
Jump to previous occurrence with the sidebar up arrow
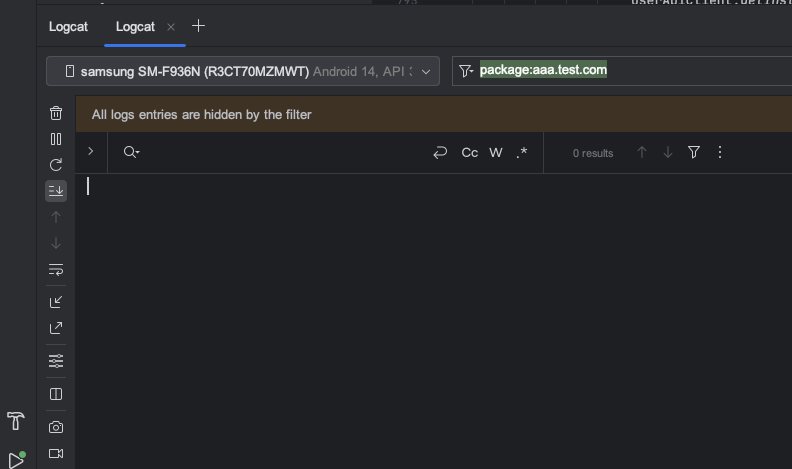tap(56, 217)
